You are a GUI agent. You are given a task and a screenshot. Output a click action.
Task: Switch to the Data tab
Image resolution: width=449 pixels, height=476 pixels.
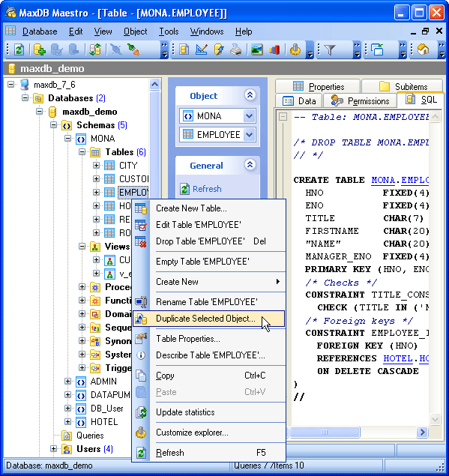[299, 100]
